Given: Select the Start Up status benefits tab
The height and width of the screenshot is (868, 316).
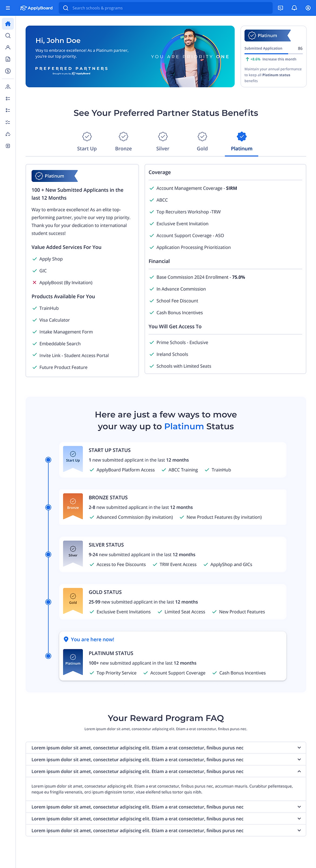Looking at the screenshot, I should coord(87,141).
